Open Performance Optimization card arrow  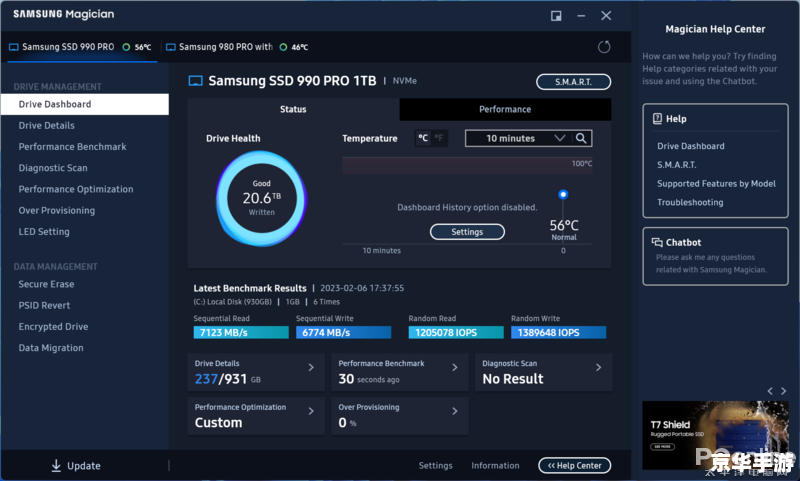(x=311, y=411)
